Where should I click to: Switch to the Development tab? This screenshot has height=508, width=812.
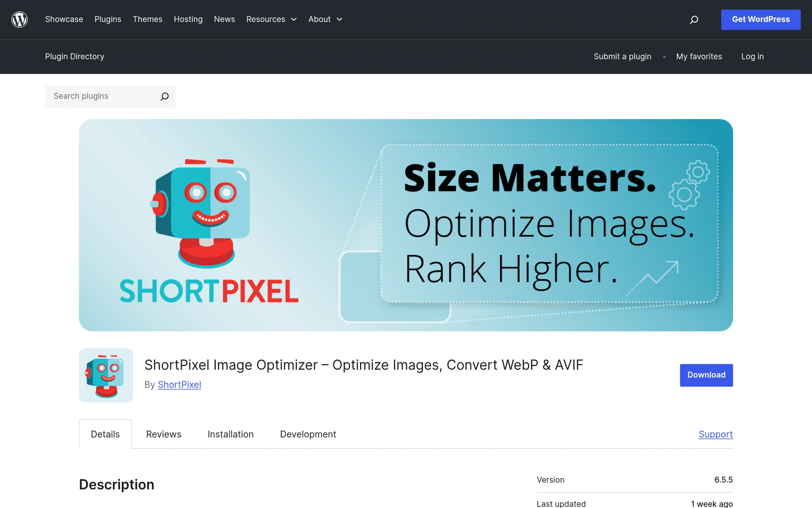pyautogui.click(x=308, y=434)
